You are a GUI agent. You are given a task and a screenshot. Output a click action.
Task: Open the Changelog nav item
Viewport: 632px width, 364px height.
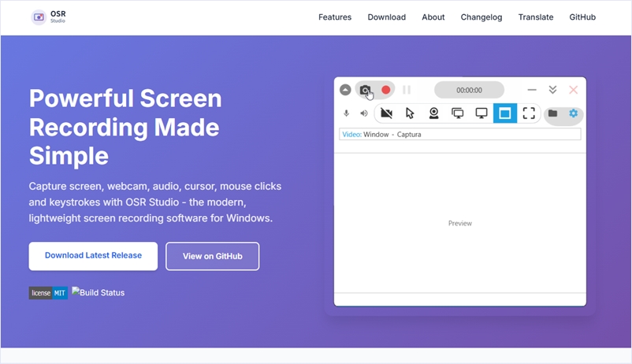481,17
